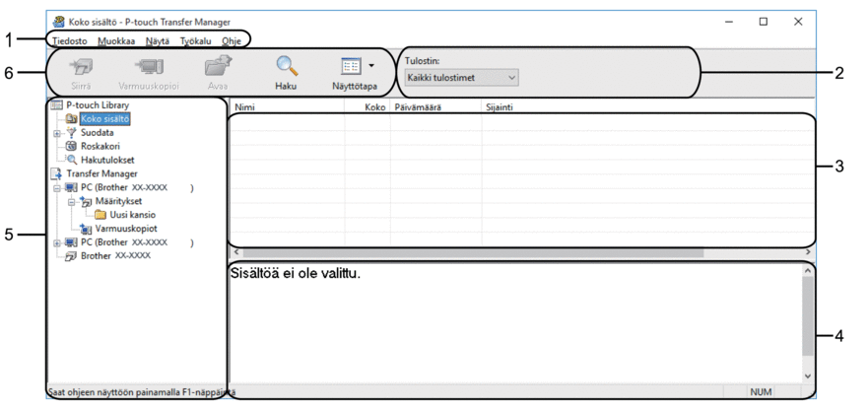
Task: Select the Suodata filter item
Action: [97, 132]
